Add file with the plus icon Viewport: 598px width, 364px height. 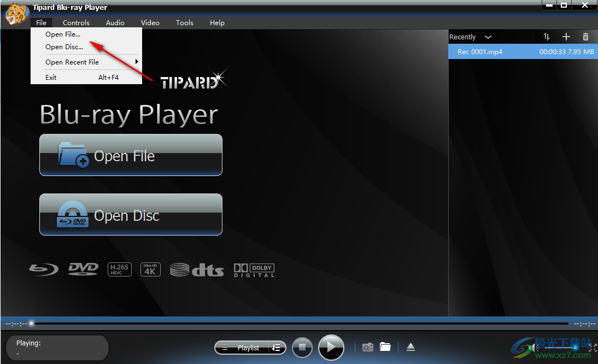click(x=566, y=37)
